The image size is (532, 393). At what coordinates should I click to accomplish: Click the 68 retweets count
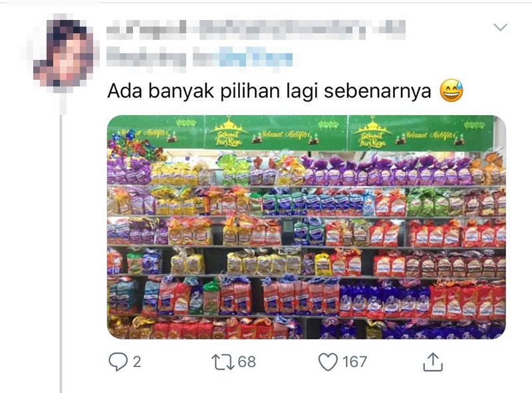[247, 362]
